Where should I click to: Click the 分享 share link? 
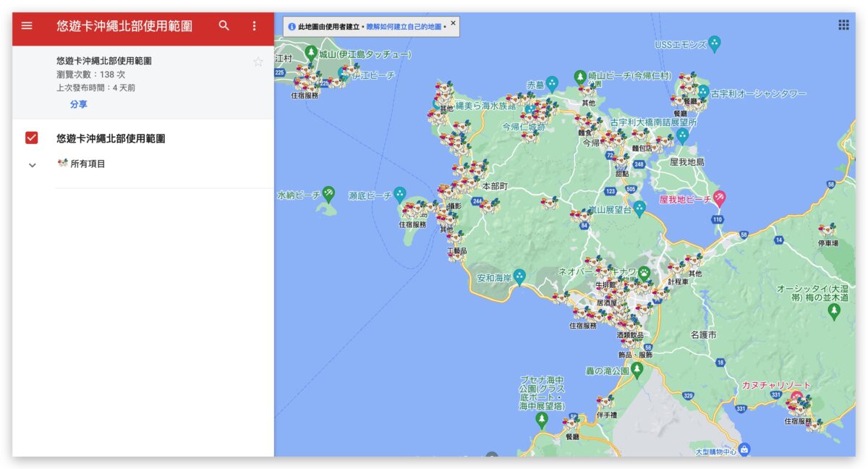coord(79,104)
